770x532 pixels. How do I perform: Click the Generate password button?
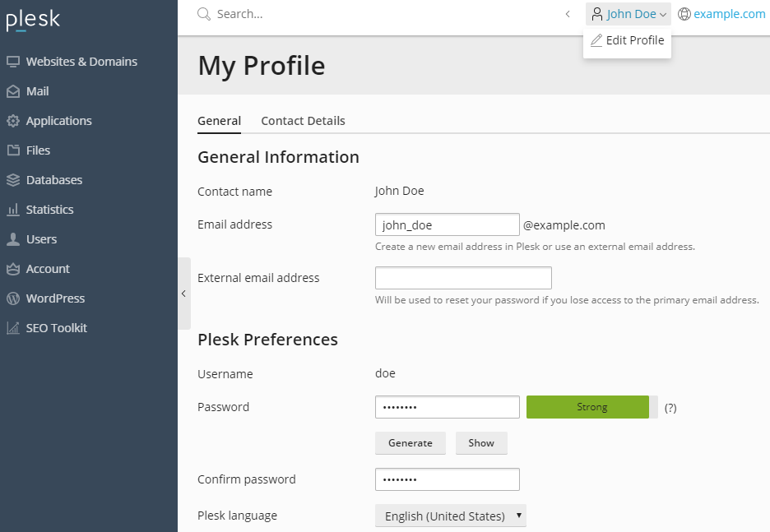pyautogui.click(x=411, y=443)
